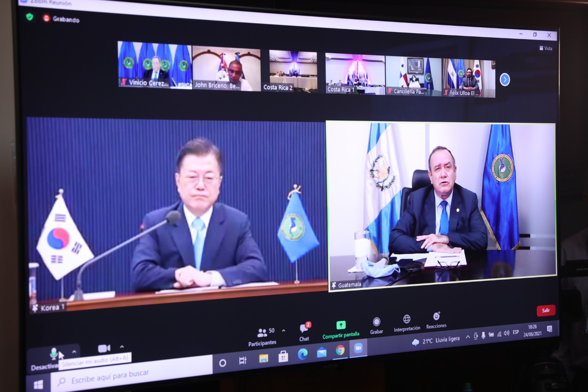Expand video options arrow beside camera
This screenshot has height=392, width=588.
[x=122, y=347]
